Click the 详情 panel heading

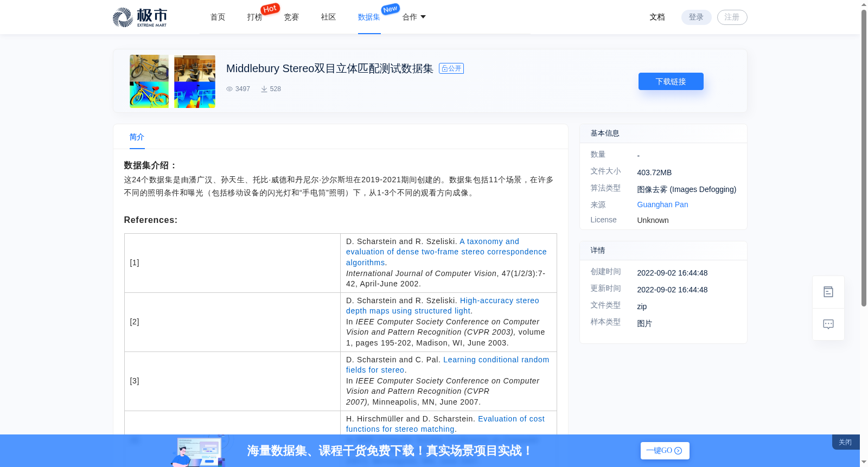point(598,251)
